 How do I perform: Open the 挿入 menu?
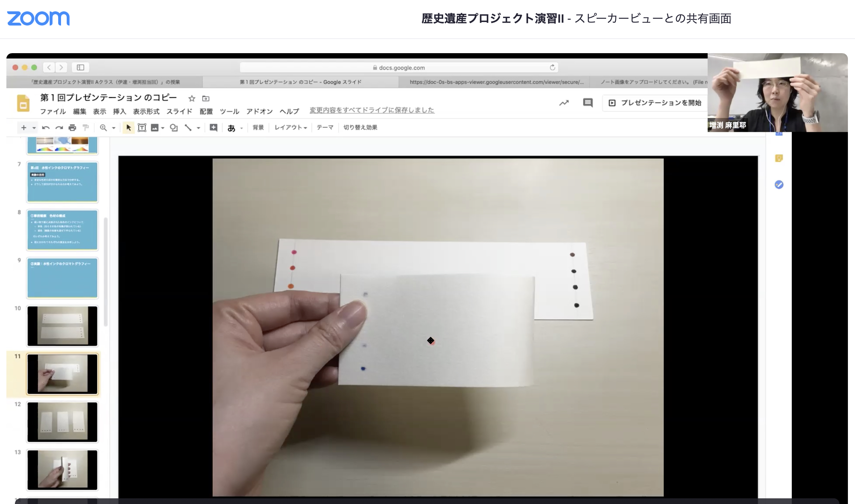[x=120, y=112]
